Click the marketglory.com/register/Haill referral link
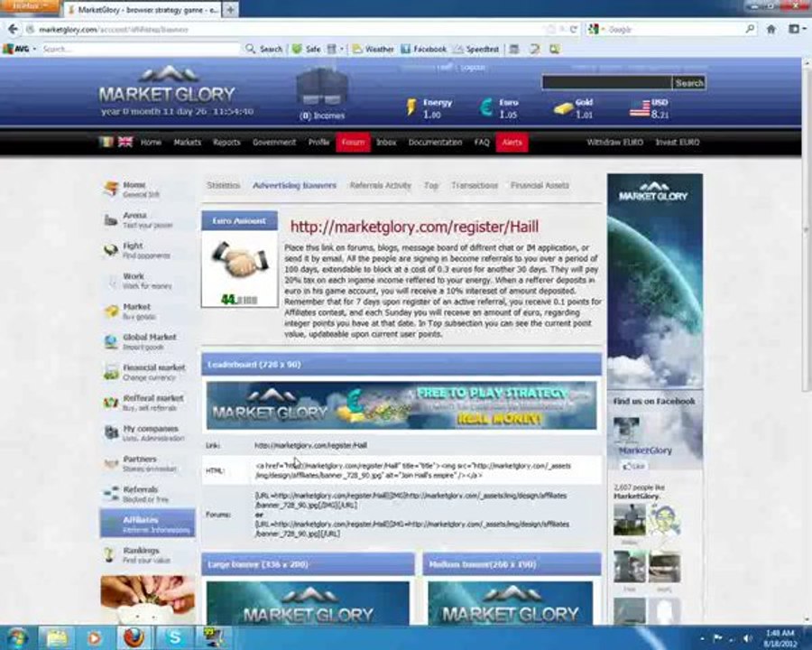The width and height of the screenshot is (812, 650). pos(414,227)
